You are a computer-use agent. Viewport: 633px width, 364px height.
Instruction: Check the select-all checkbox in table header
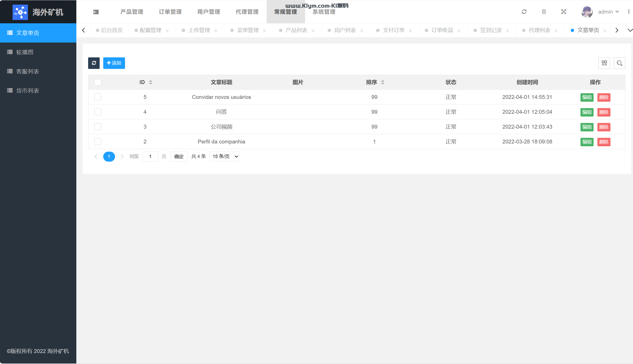point(98,82)
